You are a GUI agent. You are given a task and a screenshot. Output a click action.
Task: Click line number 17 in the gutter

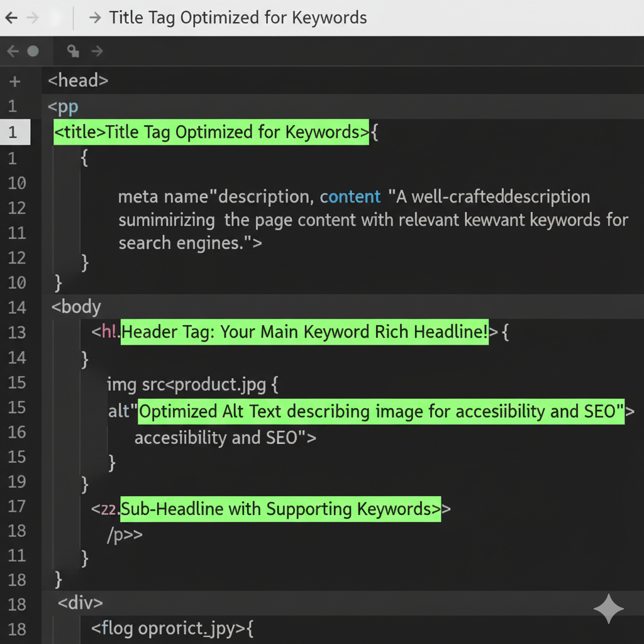[17, 506]
